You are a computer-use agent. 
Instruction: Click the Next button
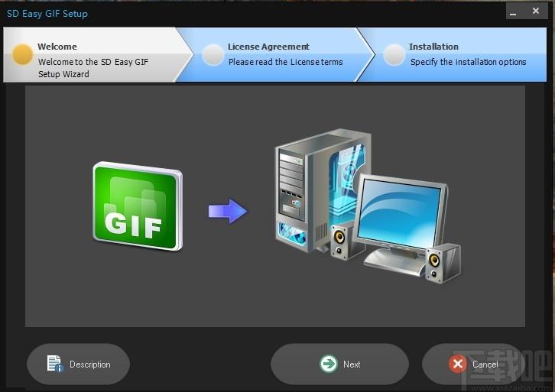coord(339,364)
